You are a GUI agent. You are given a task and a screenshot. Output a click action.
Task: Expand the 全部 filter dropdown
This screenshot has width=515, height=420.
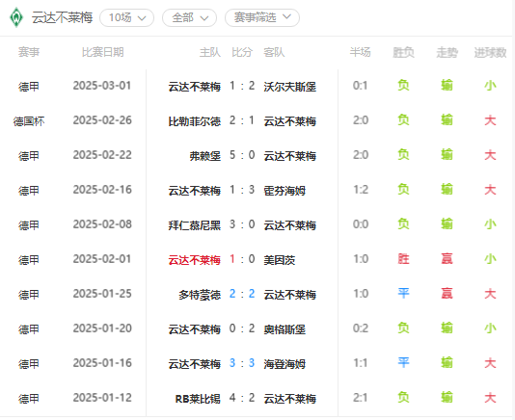coord(190,17)
